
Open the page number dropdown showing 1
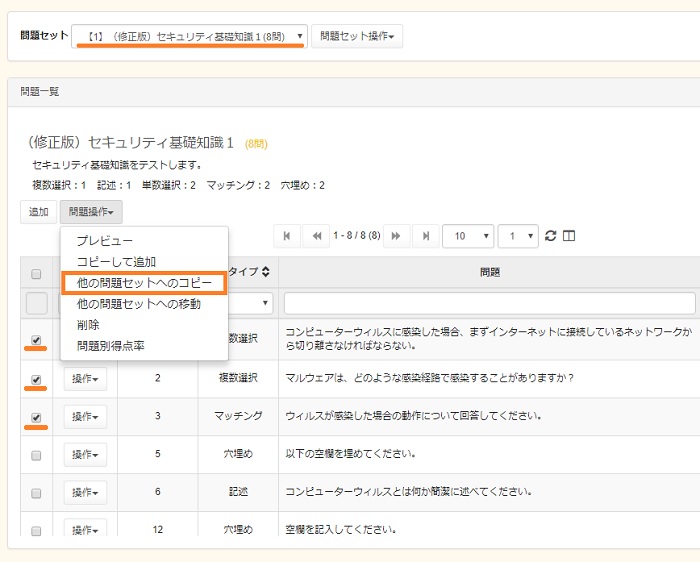518,236
